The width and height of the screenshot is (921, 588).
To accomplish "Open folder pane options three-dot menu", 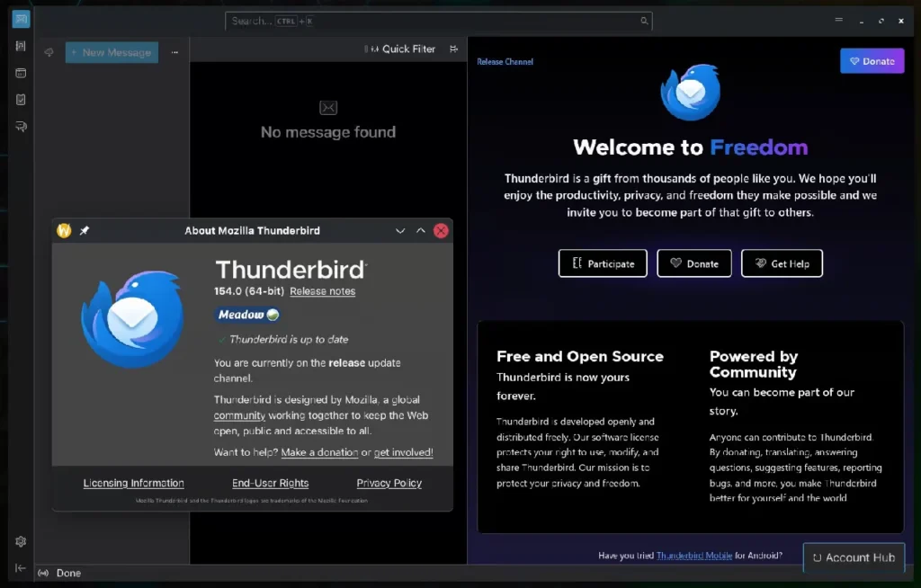I will point(174,52).
